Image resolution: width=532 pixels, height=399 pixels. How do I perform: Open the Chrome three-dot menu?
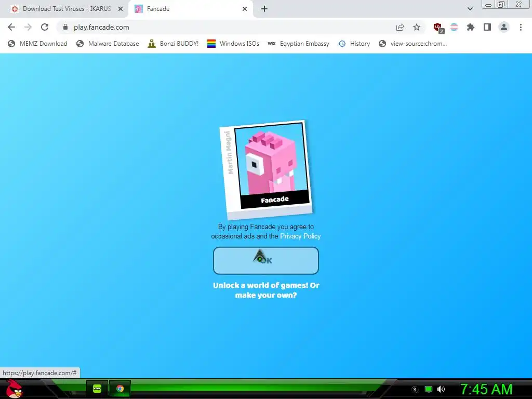pos(521,27)
